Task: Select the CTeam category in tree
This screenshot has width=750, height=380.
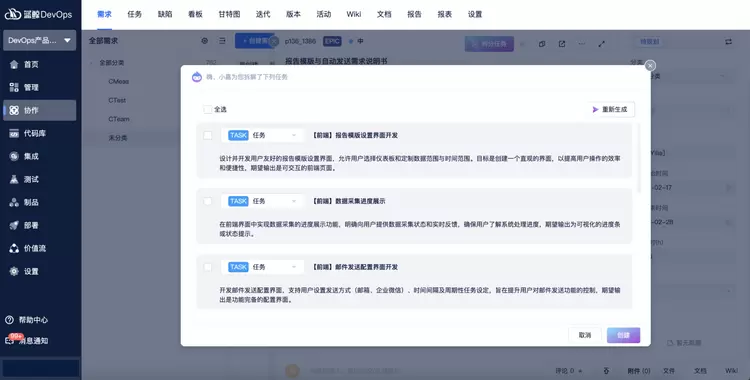Action: 119,119
